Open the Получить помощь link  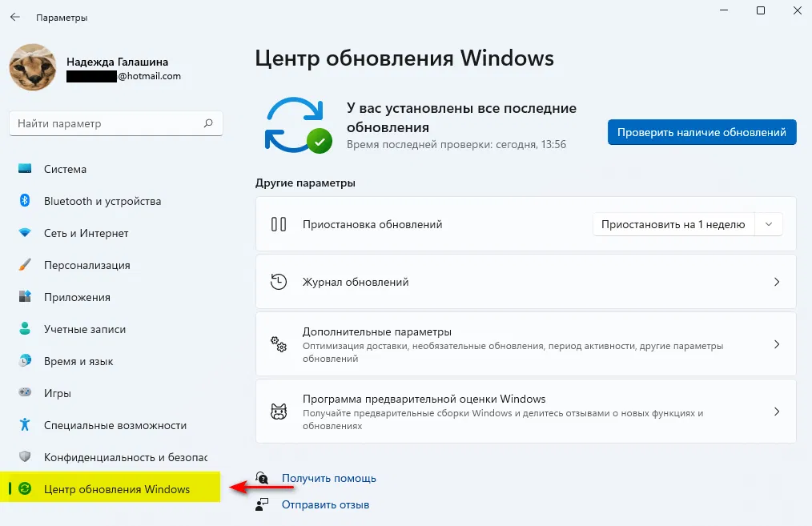[328, 478]
